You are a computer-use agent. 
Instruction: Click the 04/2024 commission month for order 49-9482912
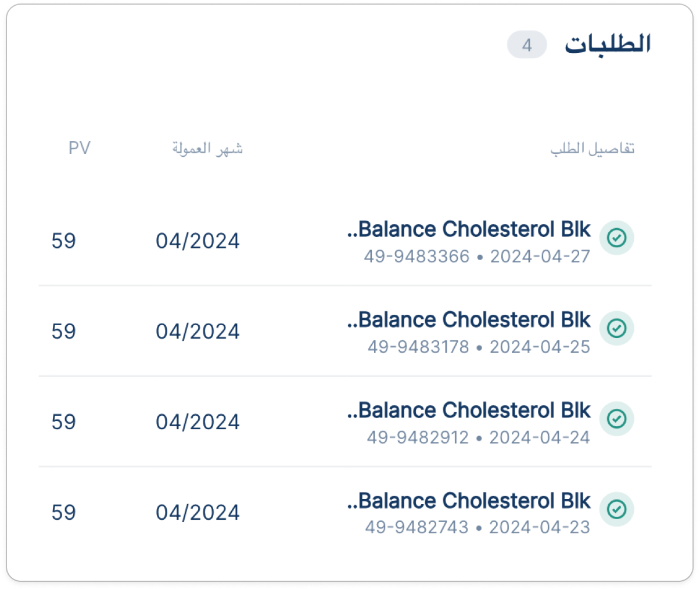point(198,422)
